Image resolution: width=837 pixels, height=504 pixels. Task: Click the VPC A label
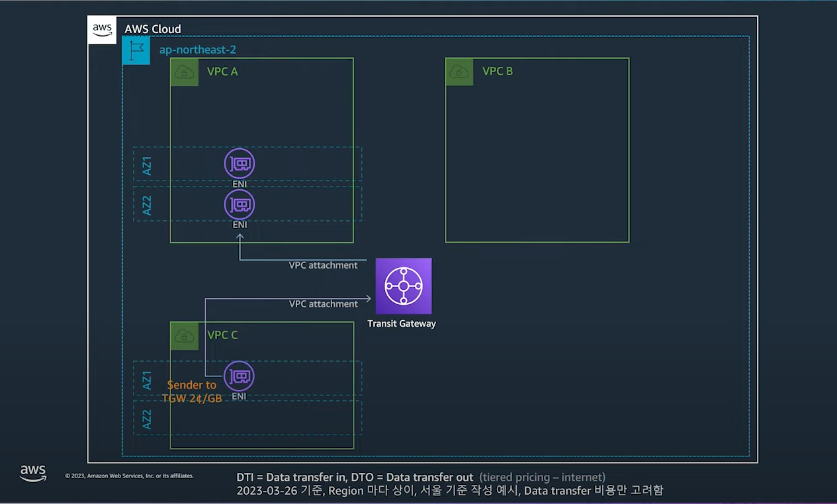[222, 71]
